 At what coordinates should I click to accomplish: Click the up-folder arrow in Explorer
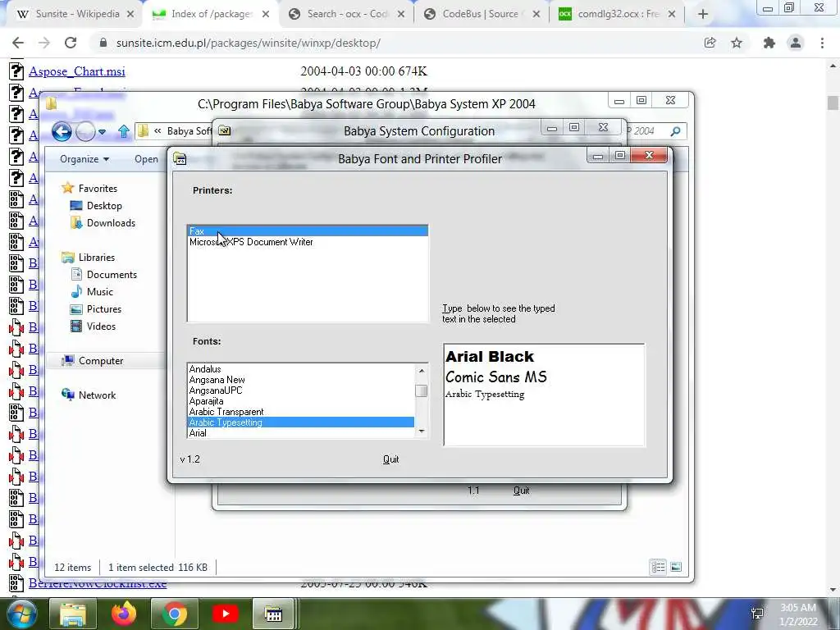(124, 131)
